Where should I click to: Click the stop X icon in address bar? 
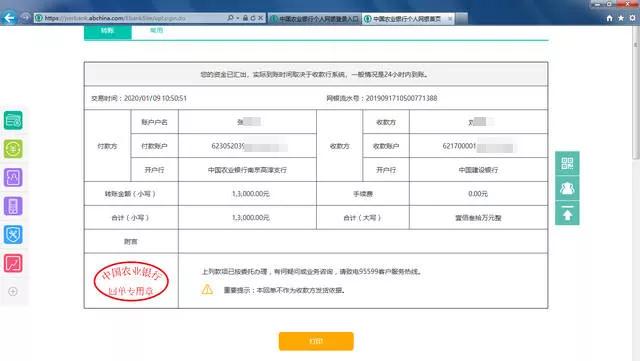[x=260, y=18]
